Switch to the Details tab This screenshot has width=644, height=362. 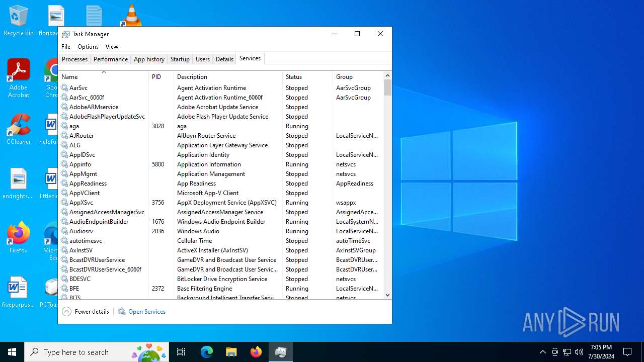coord(224,59)
